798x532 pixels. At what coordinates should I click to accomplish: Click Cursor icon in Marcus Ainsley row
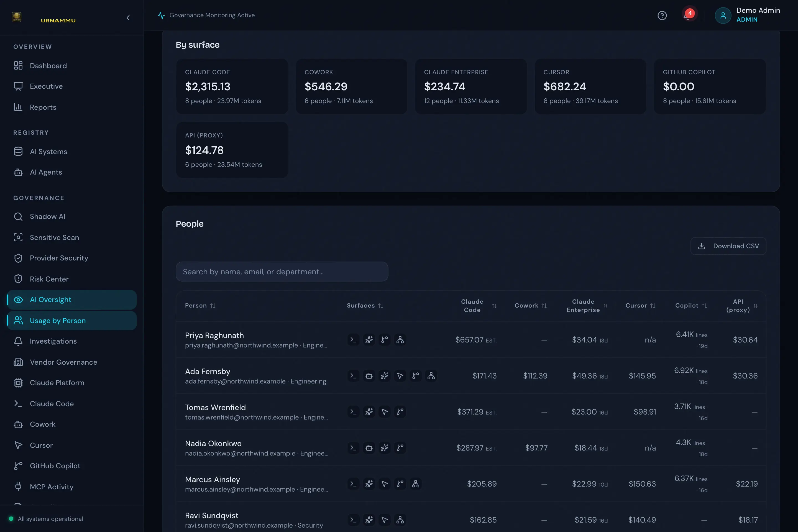pos(384,484)
